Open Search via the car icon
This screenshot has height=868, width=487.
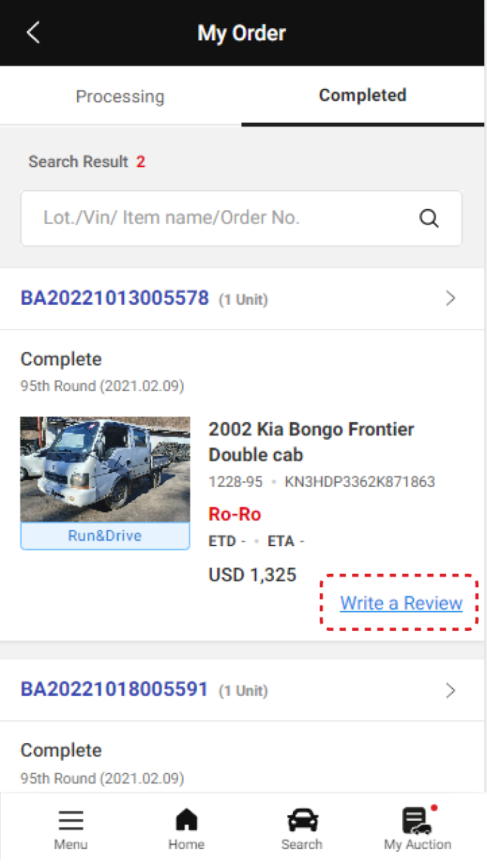pos(302,821)
